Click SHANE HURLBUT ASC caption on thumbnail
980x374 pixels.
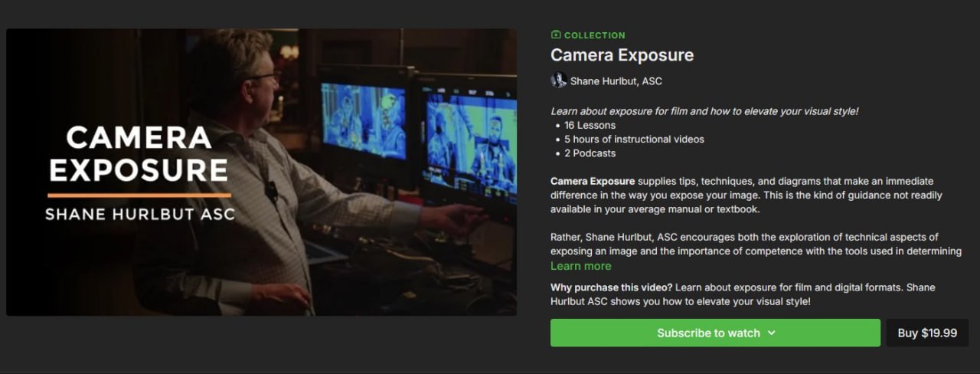point(139,214)
